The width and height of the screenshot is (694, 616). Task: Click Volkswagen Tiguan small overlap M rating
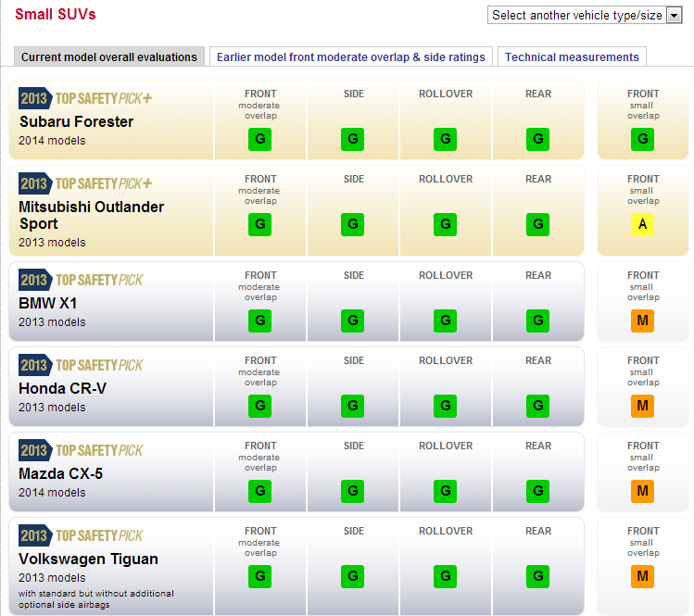point(643,576)
